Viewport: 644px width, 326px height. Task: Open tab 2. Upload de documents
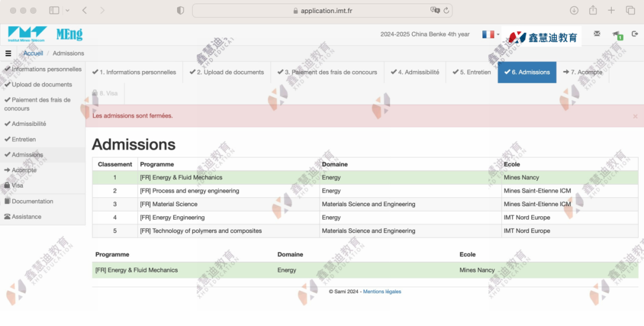pyautogui.click(x=227, y=72)
